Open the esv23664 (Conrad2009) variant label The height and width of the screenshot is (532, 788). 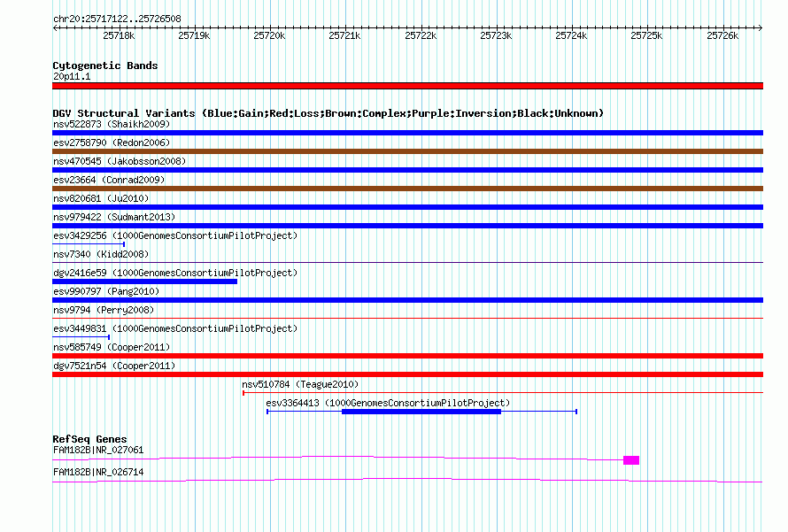109,180
